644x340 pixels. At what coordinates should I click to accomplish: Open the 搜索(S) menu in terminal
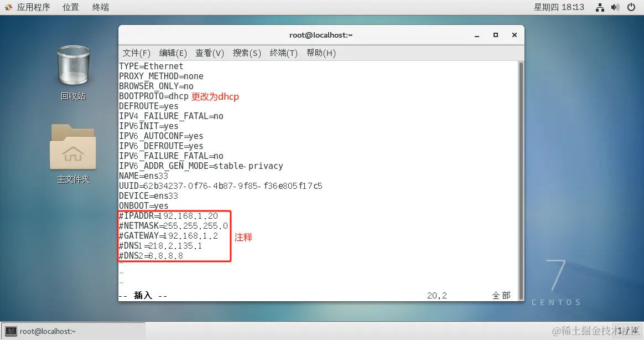247,53
